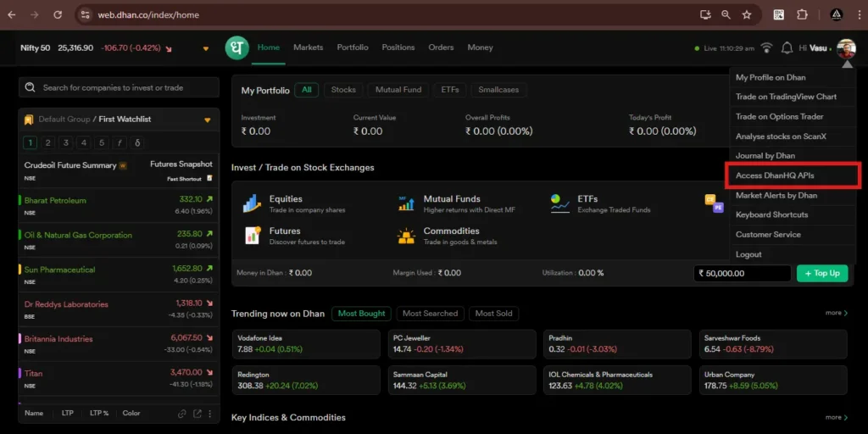Select the All portfolio filter
Screen dimensions: 868x434
pos(306,90)
